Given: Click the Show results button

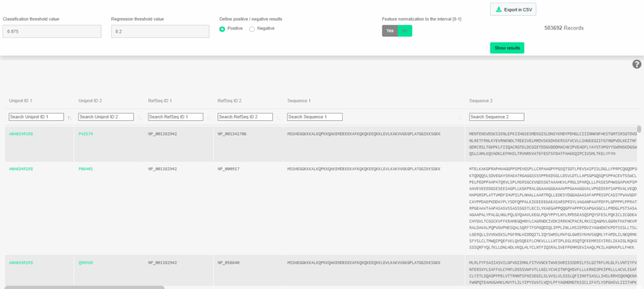Looking at the screenshot, I should (x=507, y=48).
